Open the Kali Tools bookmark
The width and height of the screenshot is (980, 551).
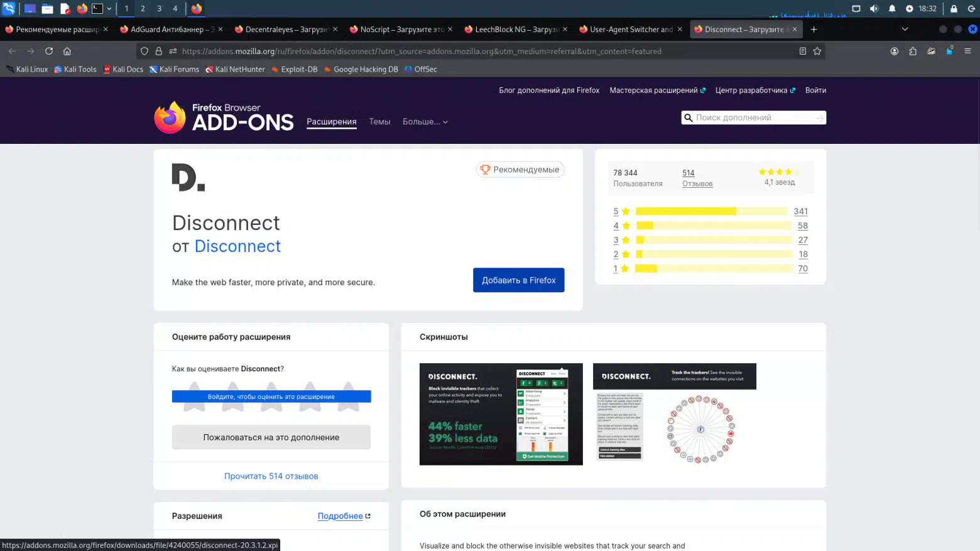pyautogui.click(x=75, y=70)
